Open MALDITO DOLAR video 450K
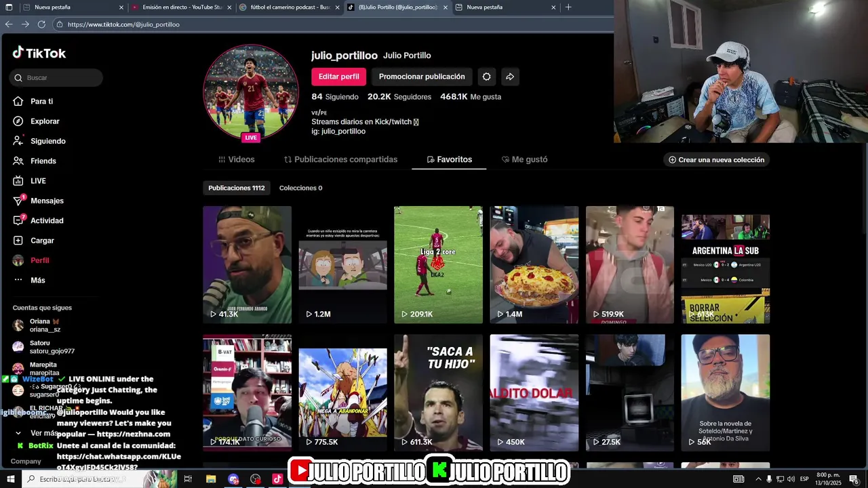 534,392
